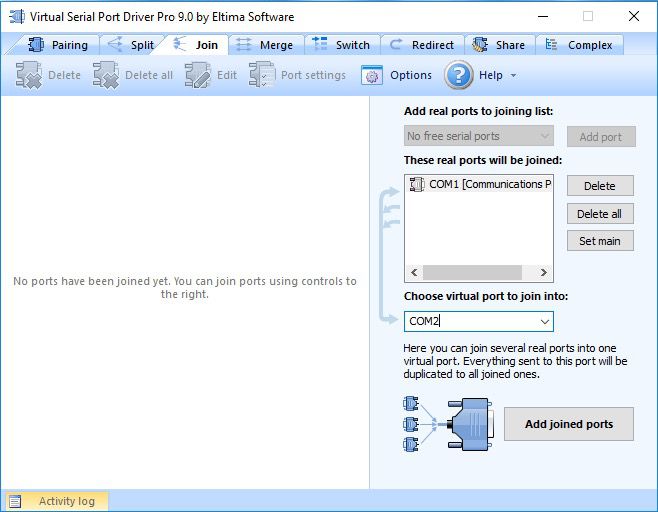Click the Redirect tab arrow icon
Viewport: 658px width, 512px height.
click(x=396, y=44)
